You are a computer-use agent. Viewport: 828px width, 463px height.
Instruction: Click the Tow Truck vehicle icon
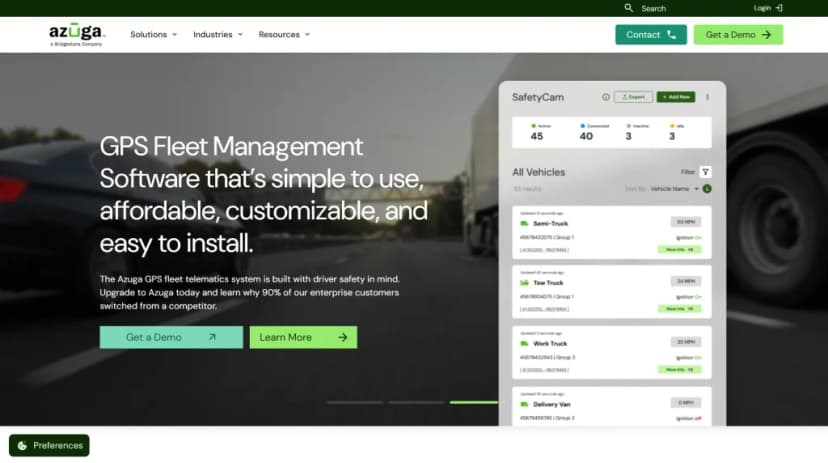(524, 283)
